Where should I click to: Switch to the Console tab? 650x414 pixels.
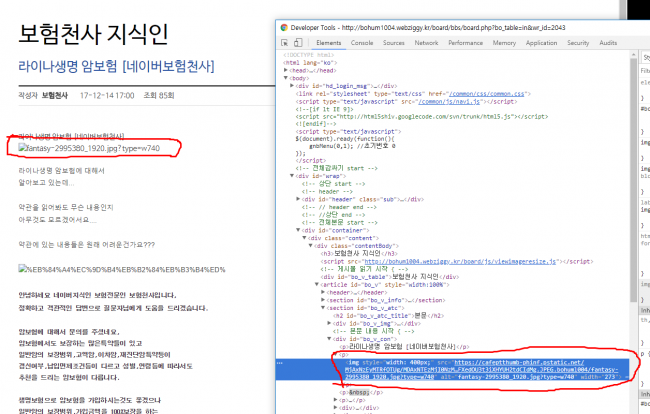click(x=362, y=43)
